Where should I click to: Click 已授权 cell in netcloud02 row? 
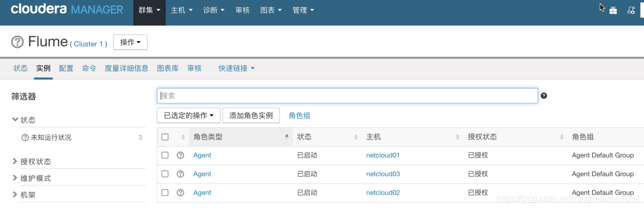[x=478, y=193]
